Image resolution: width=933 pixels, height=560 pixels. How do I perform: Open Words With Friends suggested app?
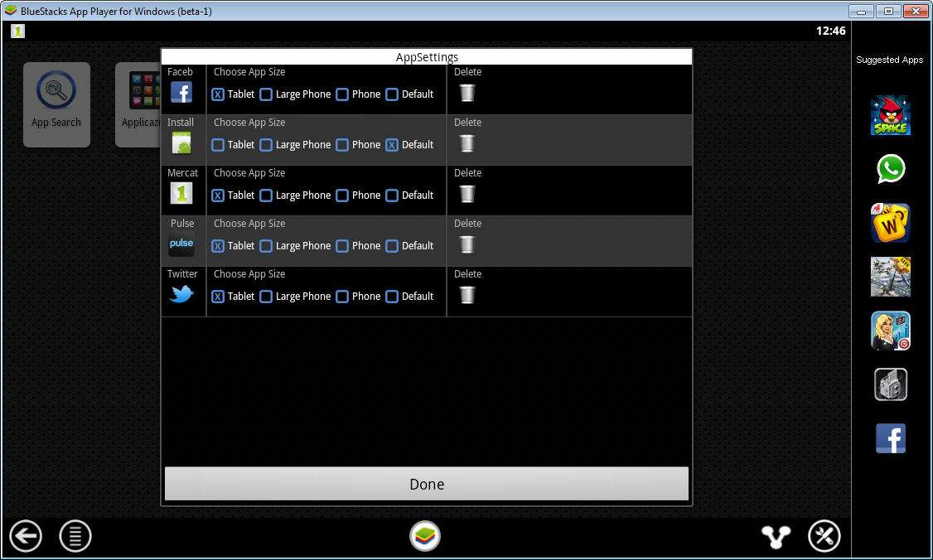coord(890,223)
